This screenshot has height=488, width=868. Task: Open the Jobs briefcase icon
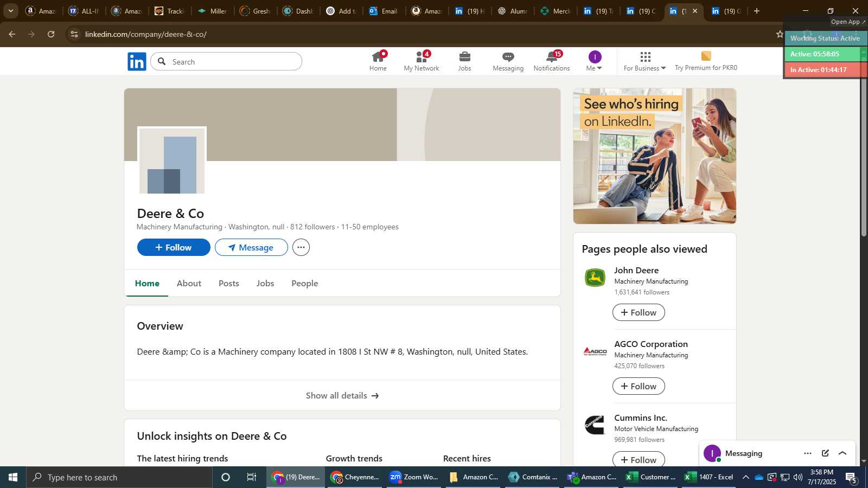[x=464, y=61]
